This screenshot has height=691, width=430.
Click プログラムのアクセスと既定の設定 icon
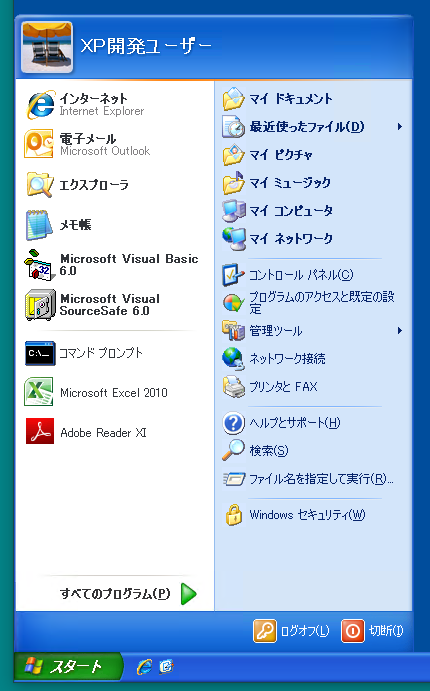pos(233,303)
